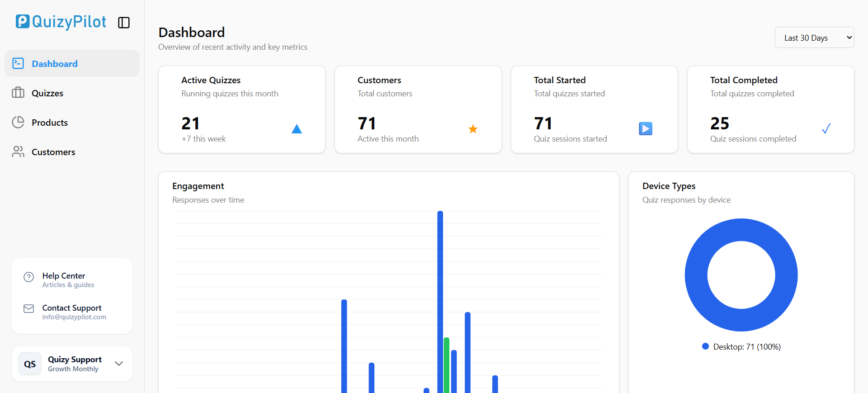Click the 'Quiz sessions completed' text
The height and width of the screenshot is (393, 868).
pyautogui.click(x=753, y=139)
